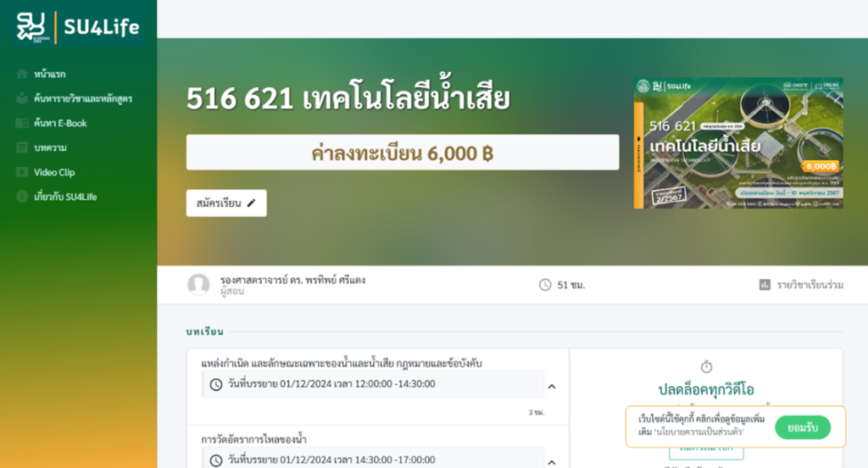
Task: Click the chart icon beside รายวิชาเรียนร่วม
Action: coord(765,285)
